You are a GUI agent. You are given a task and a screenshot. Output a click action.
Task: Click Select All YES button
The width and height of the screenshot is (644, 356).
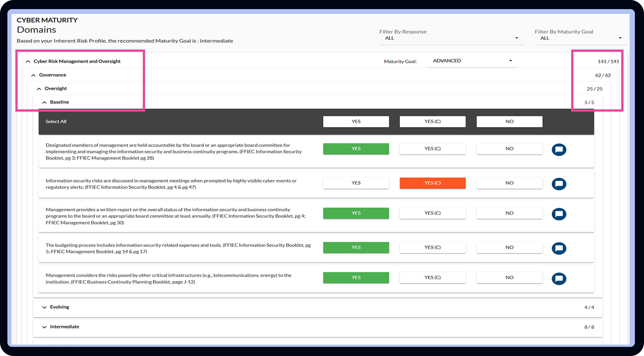click(x=356, y=121)
